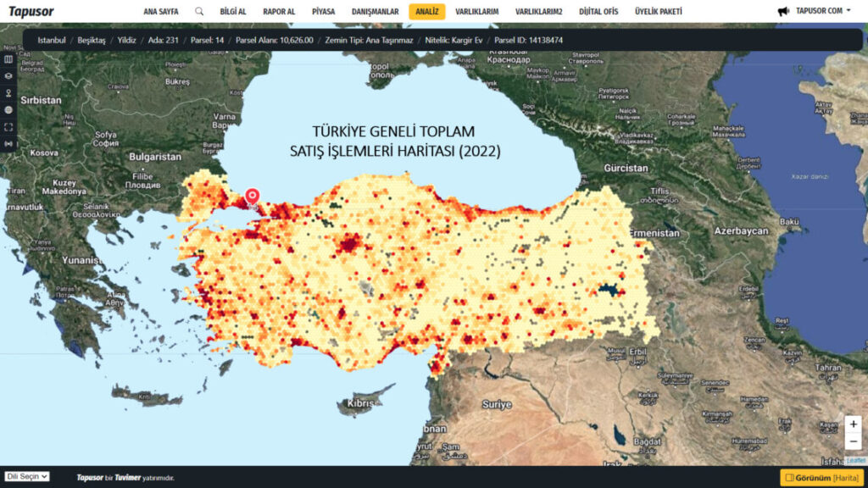
Task: Open VARLIKLARIM2 in the navigation bar
Action: tap(538, 12)
